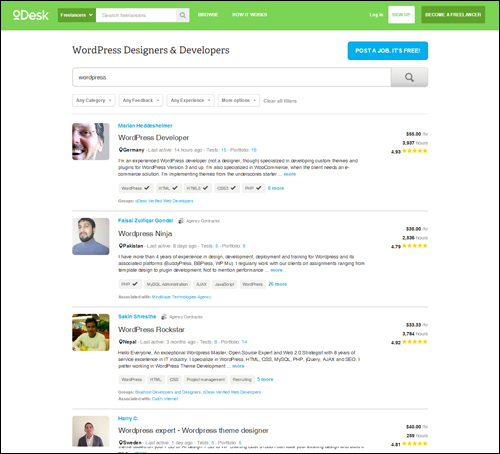500x454 pixels.
Task: Click the Agency Contractor icon beside Faisal Zulfiqar Gondal
Action: coord(181,221)
